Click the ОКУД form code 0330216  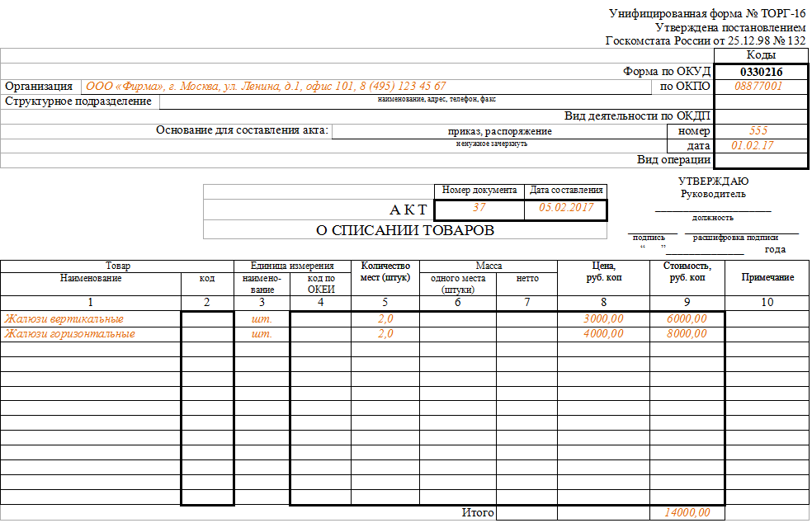[759, 72]
